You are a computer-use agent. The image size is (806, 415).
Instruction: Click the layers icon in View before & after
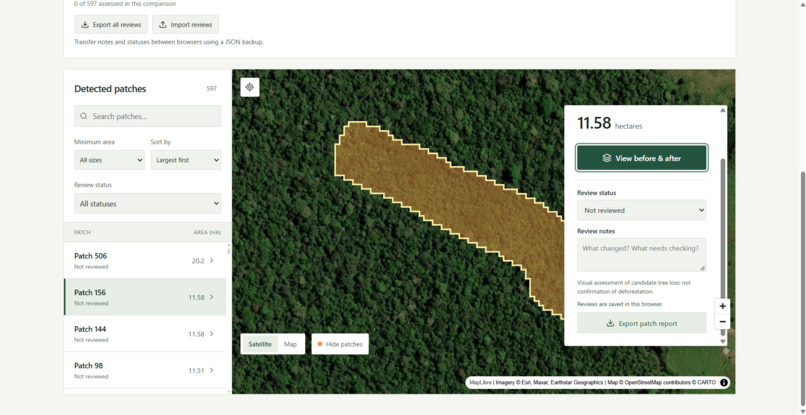[607, 158]
